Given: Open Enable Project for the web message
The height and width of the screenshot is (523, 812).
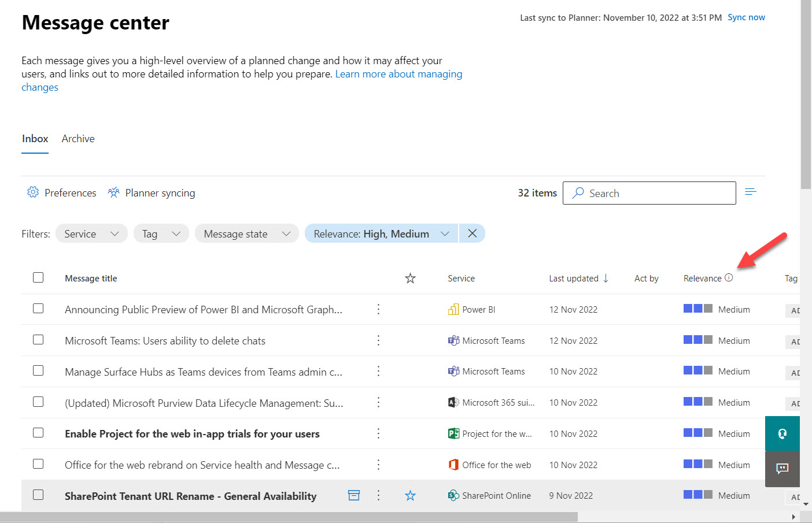Looking at the screenshot, I should click(x=192, y=434).
